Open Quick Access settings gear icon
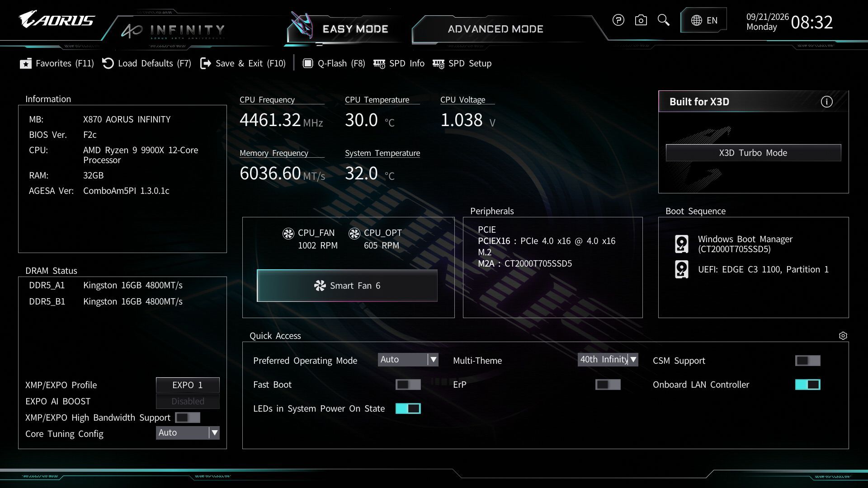This screenshot has height=488, width=868. 843,336
